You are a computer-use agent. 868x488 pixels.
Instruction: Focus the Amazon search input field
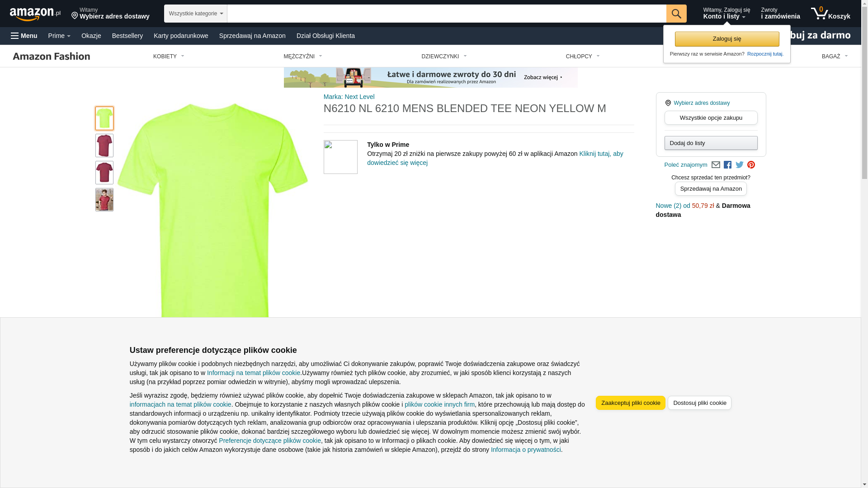pos(447,14)
